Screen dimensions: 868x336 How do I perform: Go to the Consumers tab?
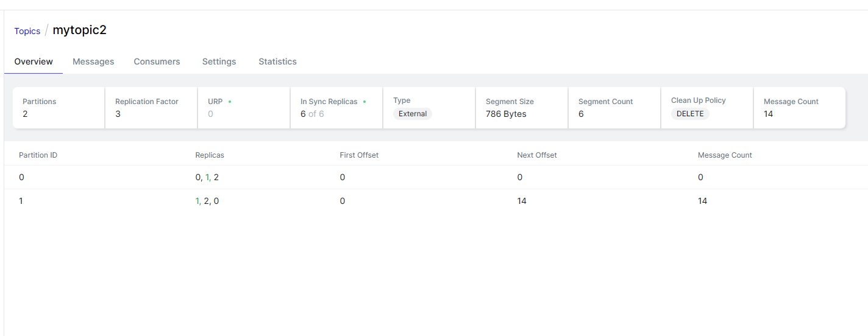tap(157, 61)
